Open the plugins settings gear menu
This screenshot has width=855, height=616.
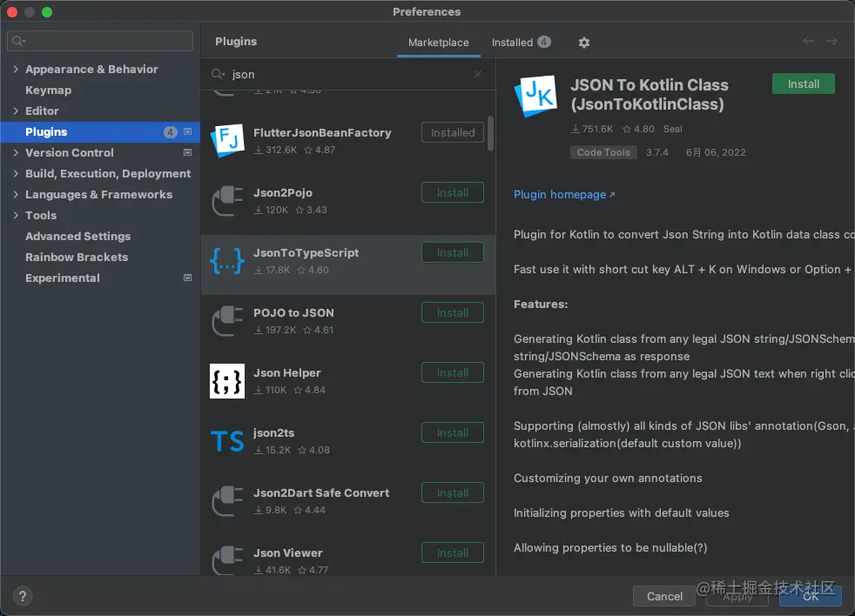click(584, 43)
